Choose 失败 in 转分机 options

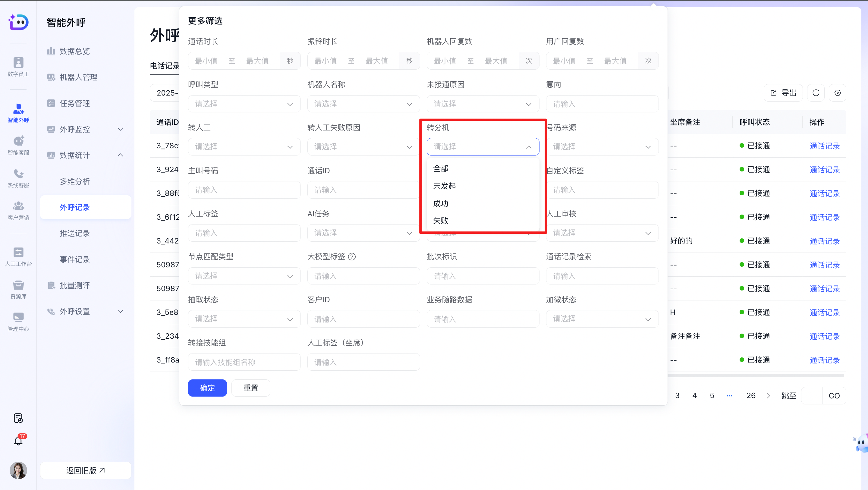pos(483,221)
